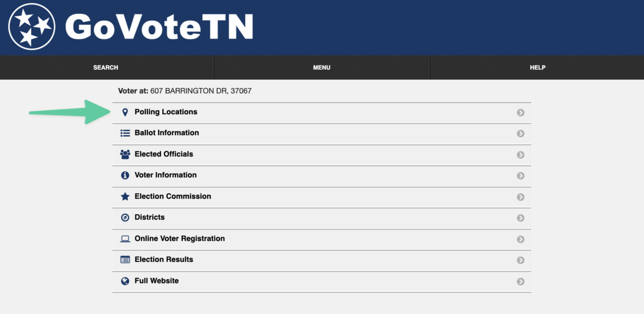Click the Full Website globe icon

point(125,281)
